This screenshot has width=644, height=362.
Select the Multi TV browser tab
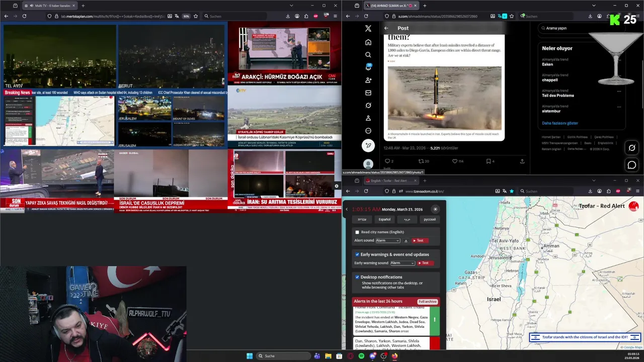point(49,6)
